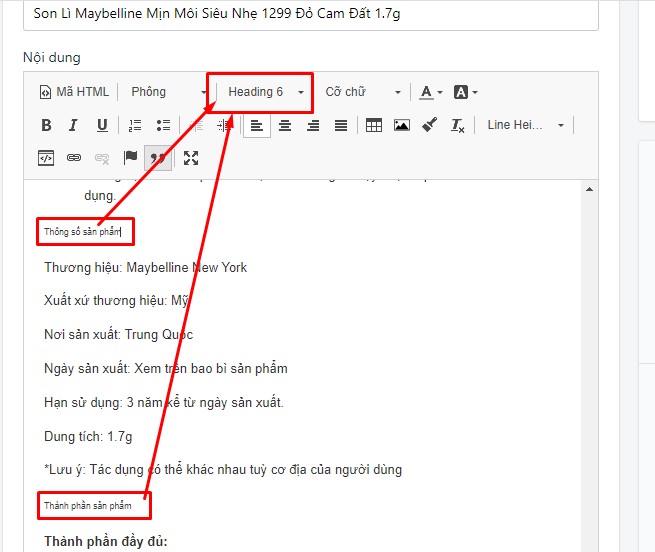This screenshot has width=655, height=552.
Task: Toggle italic formatting
Action: pos(74,125)
